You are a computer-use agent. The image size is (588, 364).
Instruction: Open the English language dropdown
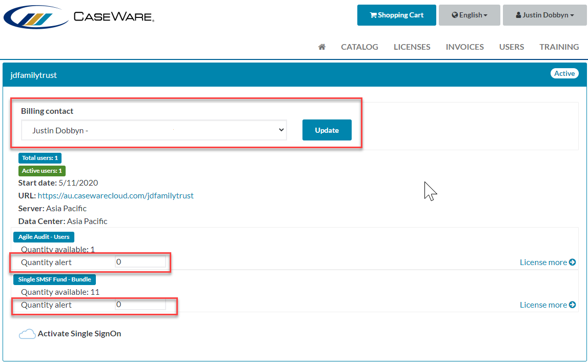[470, 15]
